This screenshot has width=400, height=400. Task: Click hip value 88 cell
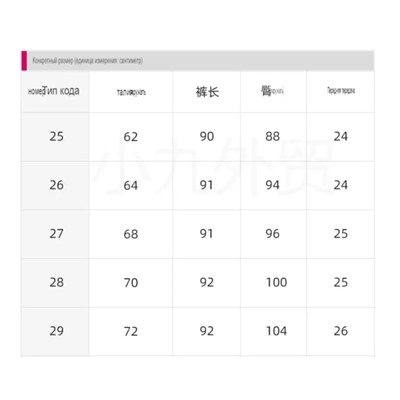273,137
